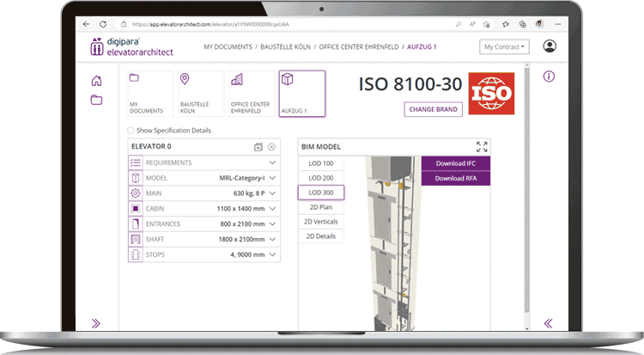Click the browser address bar URL
Screen dimensions: 644x355
click(210, 24)
